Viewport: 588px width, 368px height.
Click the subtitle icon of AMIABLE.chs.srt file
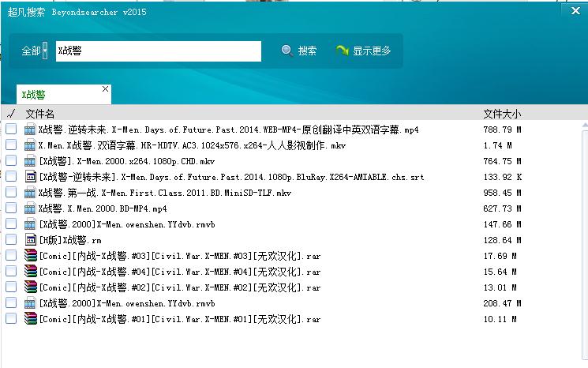(x=30, y=177)
